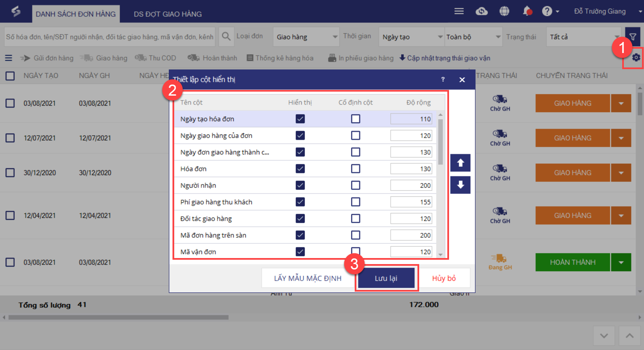
Task: Switch to DANH SÁCH ĐƠN HÀNG tab
Action: (x=76, y=14)
